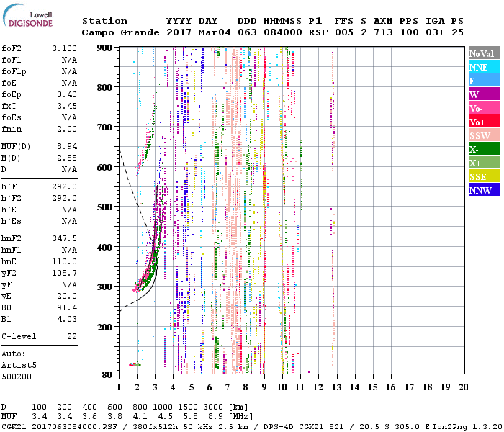Click the yF2 value 108.7
This screenshot has height=432, width=504.
pos(65,273)
